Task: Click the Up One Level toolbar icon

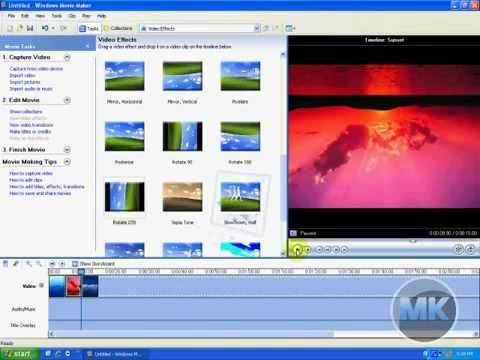Action: click(266, 28)
